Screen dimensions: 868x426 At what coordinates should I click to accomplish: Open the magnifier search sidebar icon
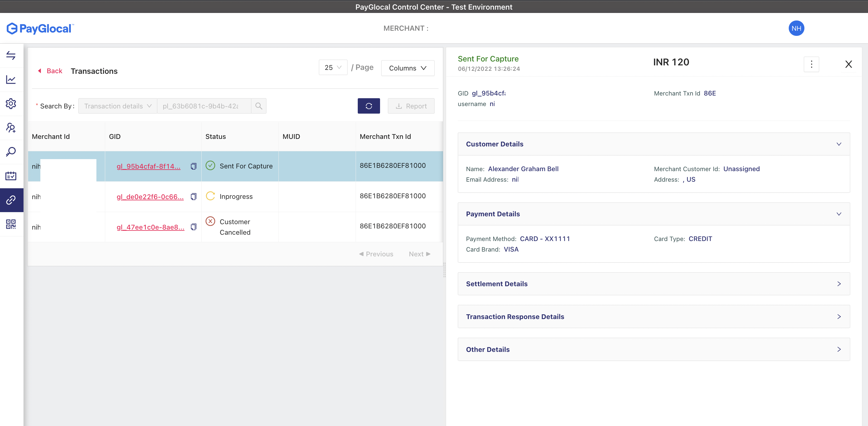11,152
